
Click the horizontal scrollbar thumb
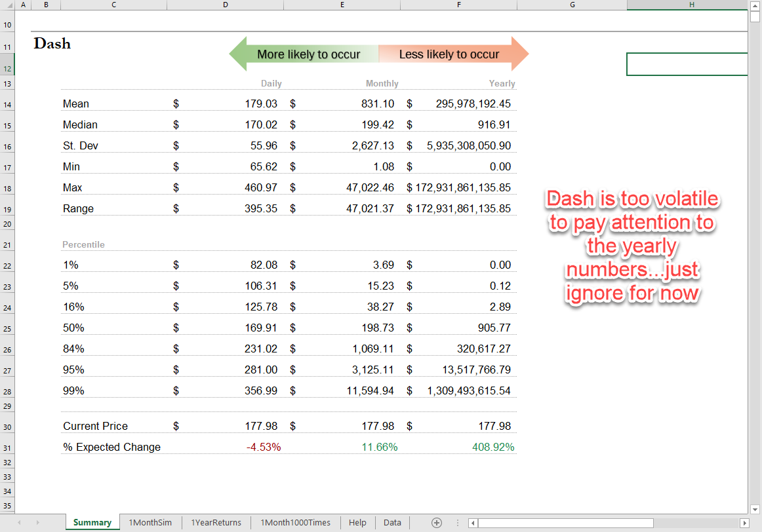point(566,523)
